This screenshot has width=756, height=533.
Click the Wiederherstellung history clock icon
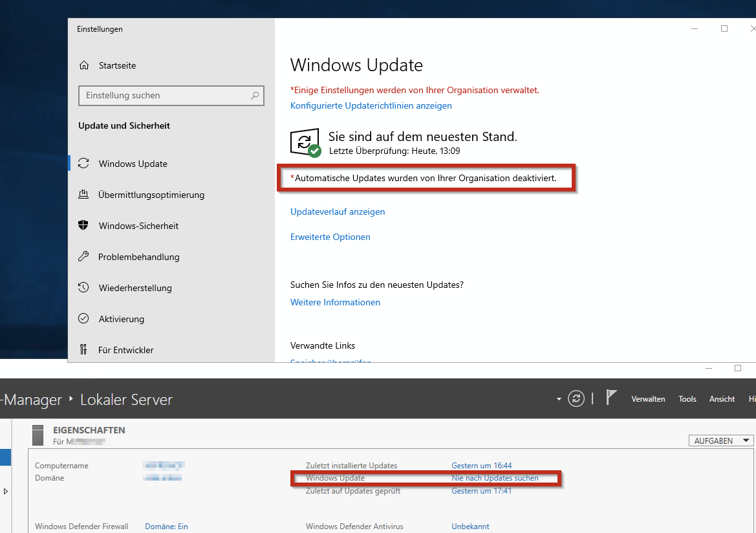coord(83,287)
